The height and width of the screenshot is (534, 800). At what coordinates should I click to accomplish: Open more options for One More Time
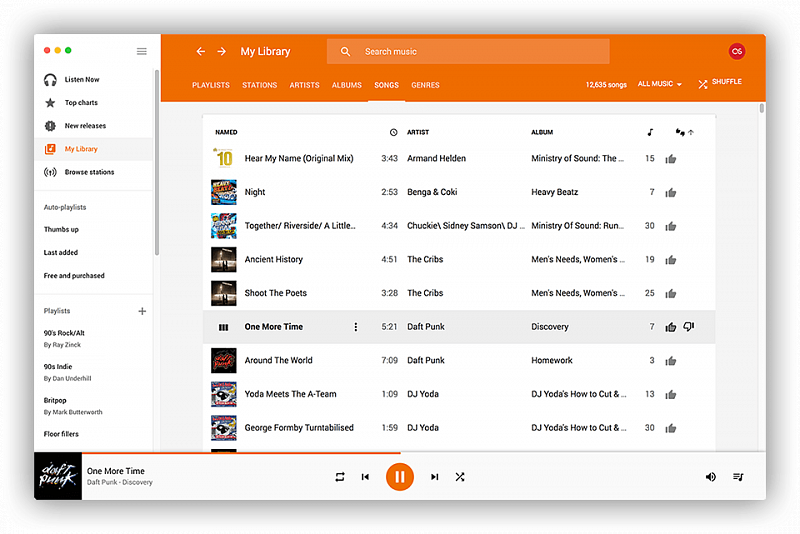pyautogui.click(x=355, y=327)
